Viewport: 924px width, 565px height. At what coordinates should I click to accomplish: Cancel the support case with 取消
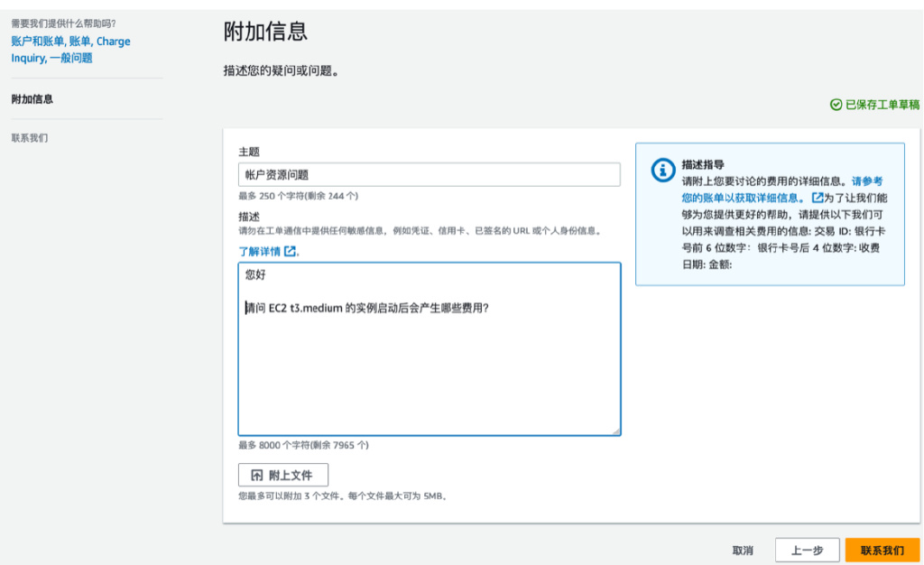741,549
